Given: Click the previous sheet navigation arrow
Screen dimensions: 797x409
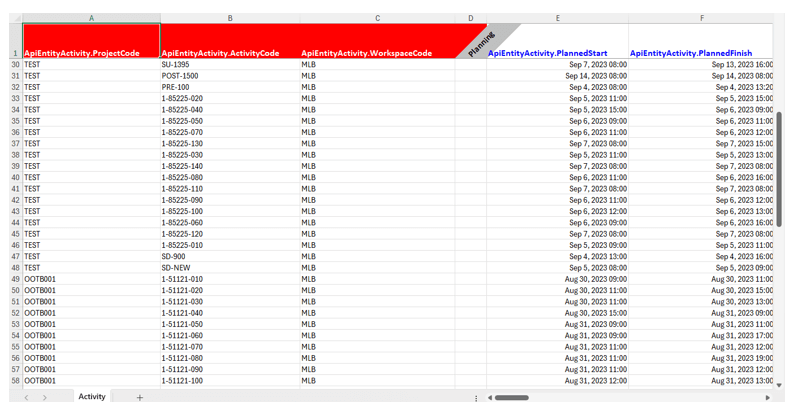Looking at the screenshot, I should [x=27, y=397].
